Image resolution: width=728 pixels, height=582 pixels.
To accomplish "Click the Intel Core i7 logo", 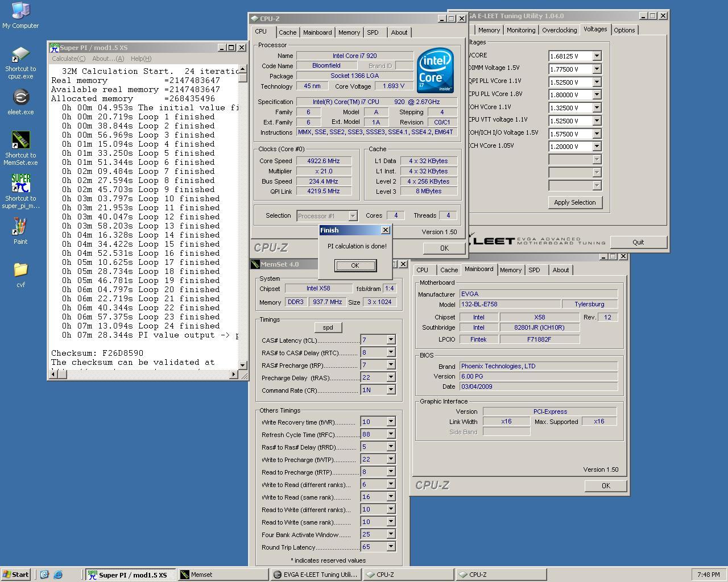I will (x=435, y=70).
